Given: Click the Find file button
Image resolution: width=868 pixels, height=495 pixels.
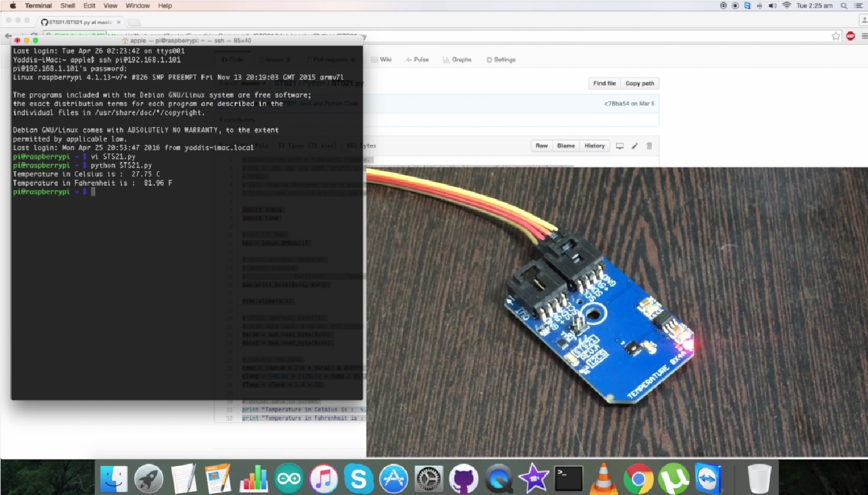Looking at the screenshot, I should [x=604, y=83].
